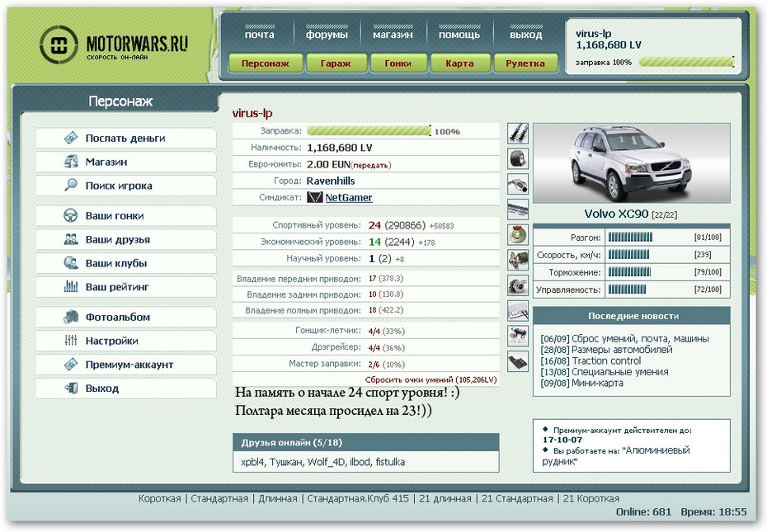The width and height of the screenshot is (767, 532).
Task: Open friend Тушкан's profile
Action: pos(285,462)
